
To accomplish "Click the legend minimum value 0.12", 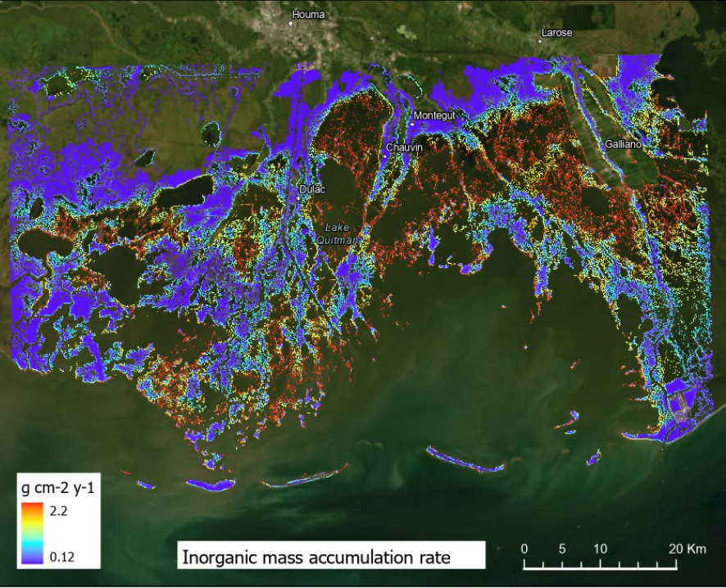I will click(66, 554).
